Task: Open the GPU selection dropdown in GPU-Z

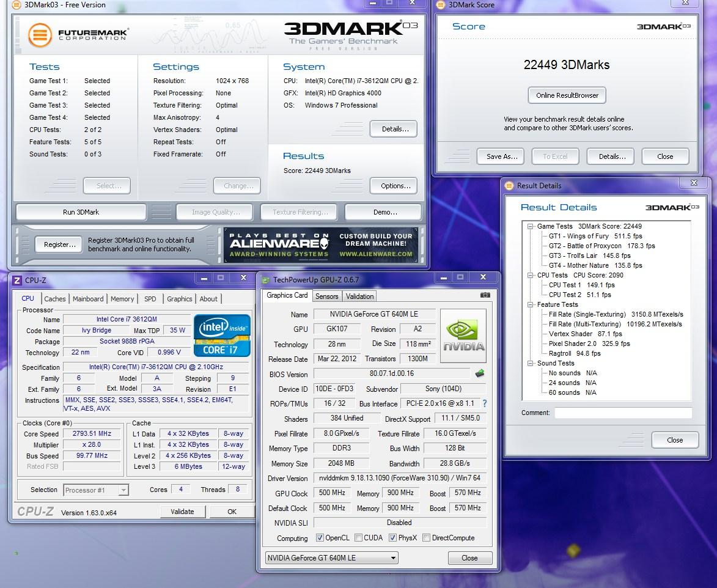Action: 331,558
